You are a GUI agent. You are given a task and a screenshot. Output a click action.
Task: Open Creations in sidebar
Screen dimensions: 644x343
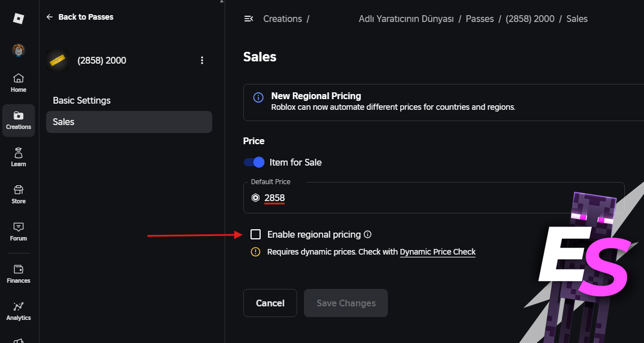[19, 121]
